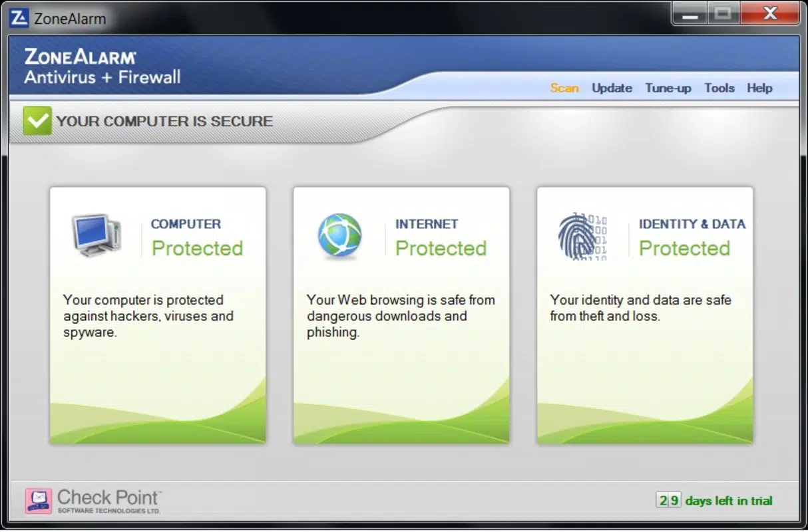Click the ZoneAlarm Z icon in title bar

19,18
